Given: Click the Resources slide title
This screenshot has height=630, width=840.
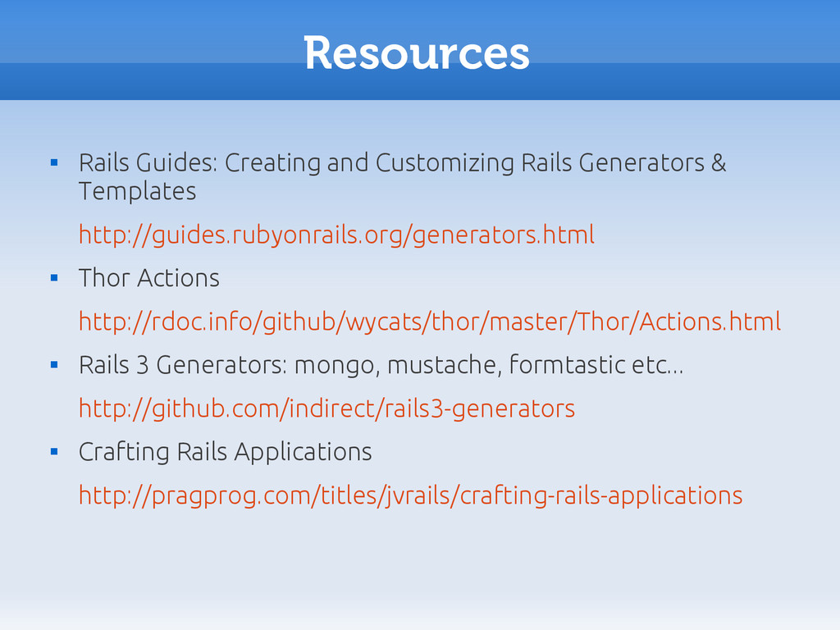Looking at the screenshot, I should [x=417, y=52].
